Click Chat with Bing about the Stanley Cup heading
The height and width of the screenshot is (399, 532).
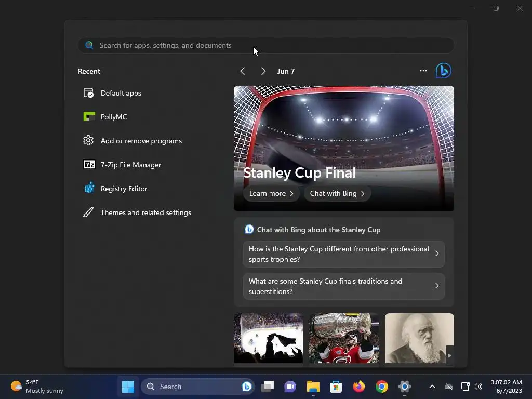[x=318, y=230]
